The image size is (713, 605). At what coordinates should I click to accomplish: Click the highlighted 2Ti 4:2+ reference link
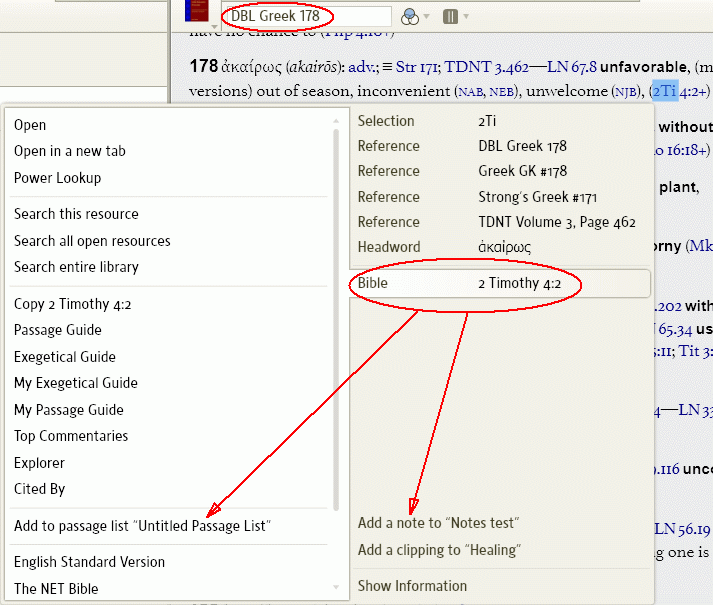pos(679,91)
